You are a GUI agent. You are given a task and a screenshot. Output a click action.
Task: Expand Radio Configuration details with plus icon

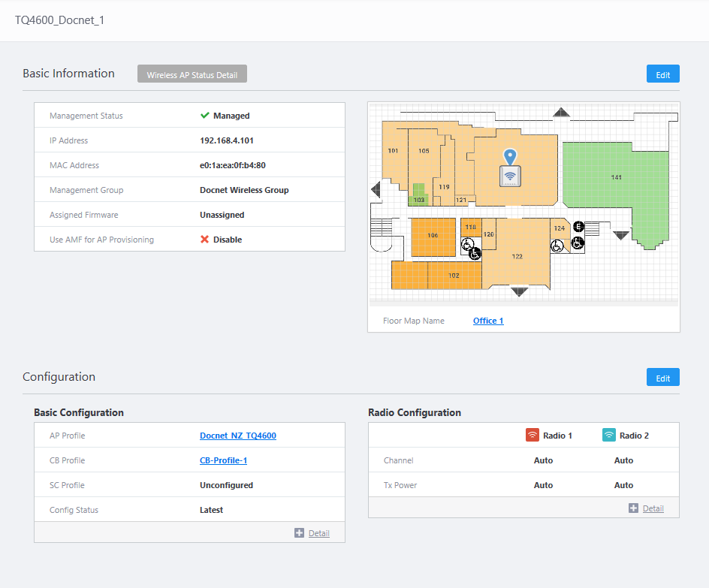(633, 508)
